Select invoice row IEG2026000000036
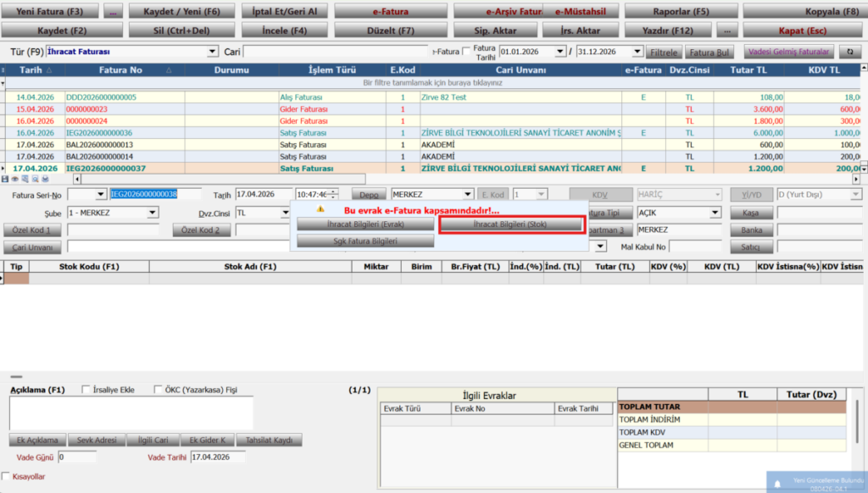This screenshot has height=493, width=868. point(431,133)
